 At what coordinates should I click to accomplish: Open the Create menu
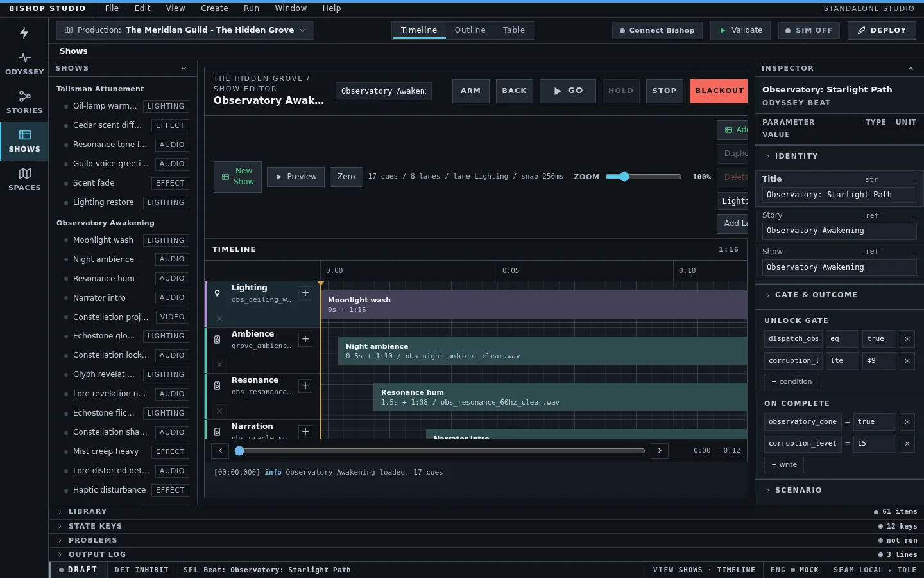click(214, 8)
